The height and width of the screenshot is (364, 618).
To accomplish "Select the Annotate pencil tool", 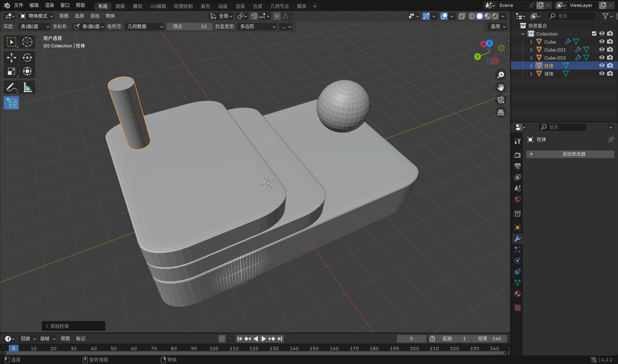I will (x=11, y=87).
